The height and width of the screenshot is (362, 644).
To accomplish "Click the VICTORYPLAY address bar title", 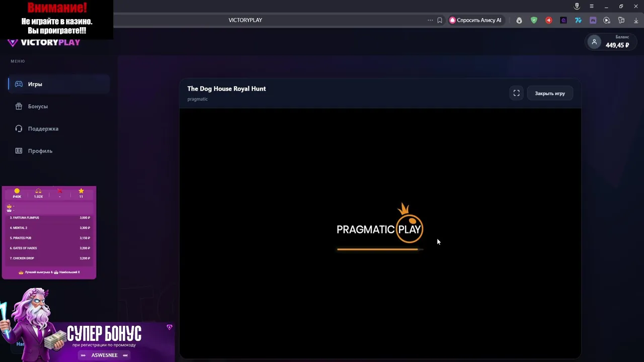I will pos(245,20).
